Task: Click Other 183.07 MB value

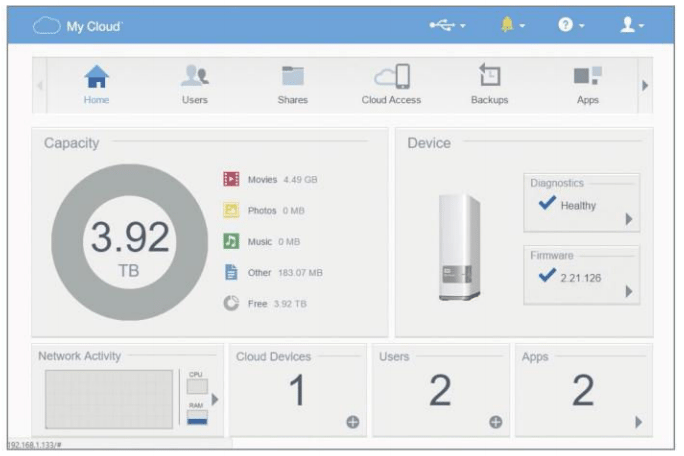Action: 300,273
